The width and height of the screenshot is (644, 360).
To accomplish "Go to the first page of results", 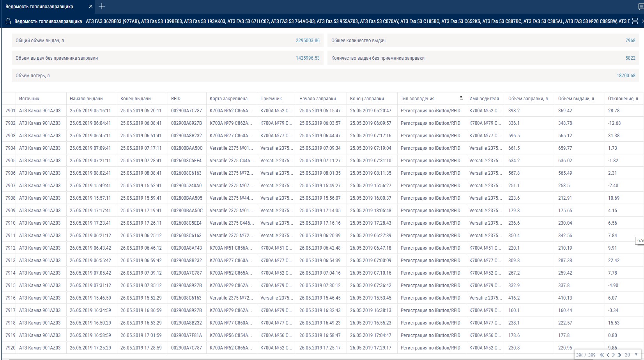I will click(602, 355).
